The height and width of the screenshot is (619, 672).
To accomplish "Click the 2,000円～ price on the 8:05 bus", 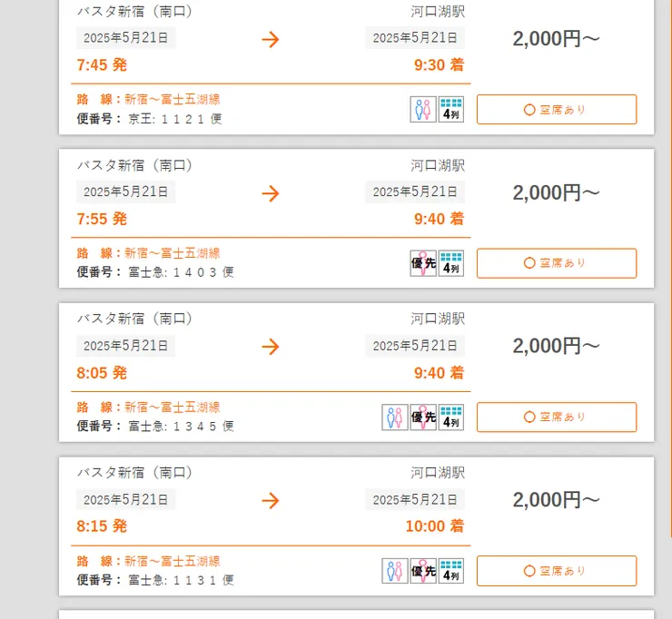I will pos(556,346).
